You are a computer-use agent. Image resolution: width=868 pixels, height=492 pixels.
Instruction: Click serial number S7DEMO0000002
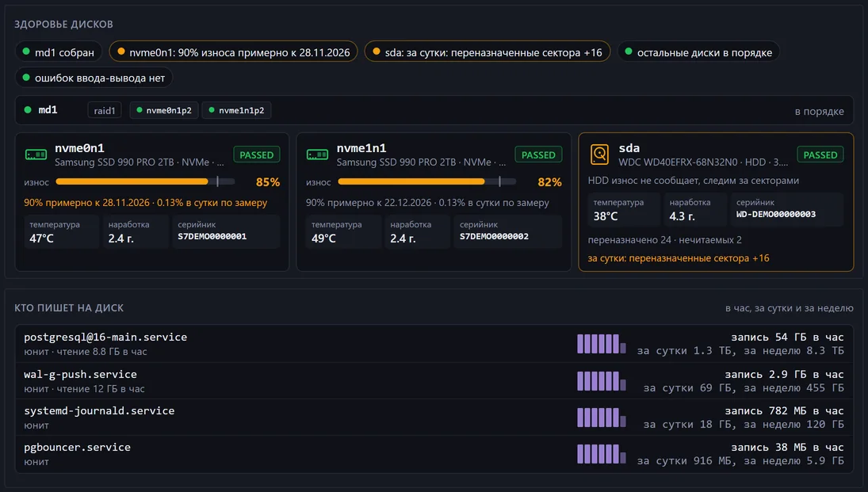click(494, 236)
